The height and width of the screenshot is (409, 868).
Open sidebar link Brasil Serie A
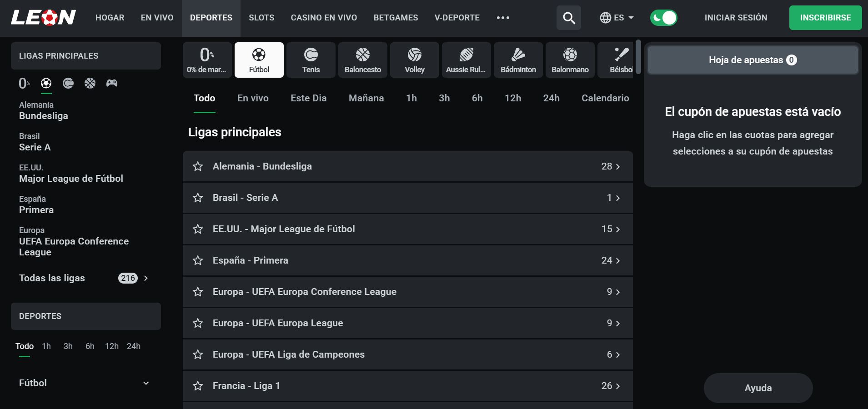pos(35,142)
